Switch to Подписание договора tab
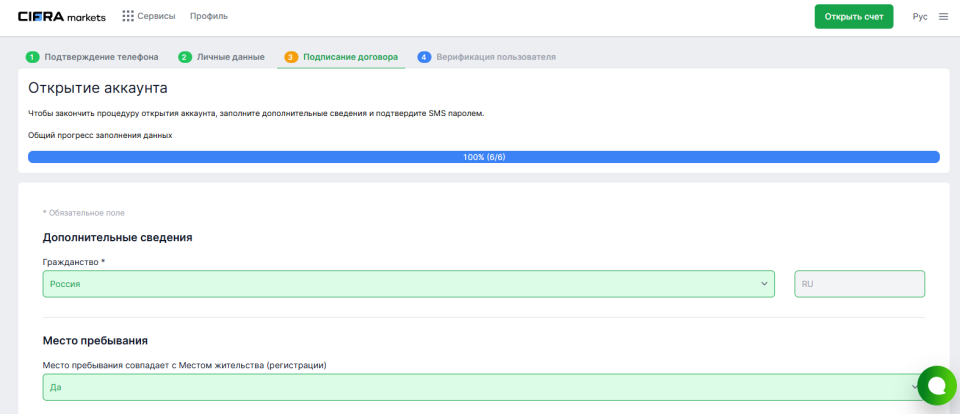The image size is (960, 414). pos(350,57)
